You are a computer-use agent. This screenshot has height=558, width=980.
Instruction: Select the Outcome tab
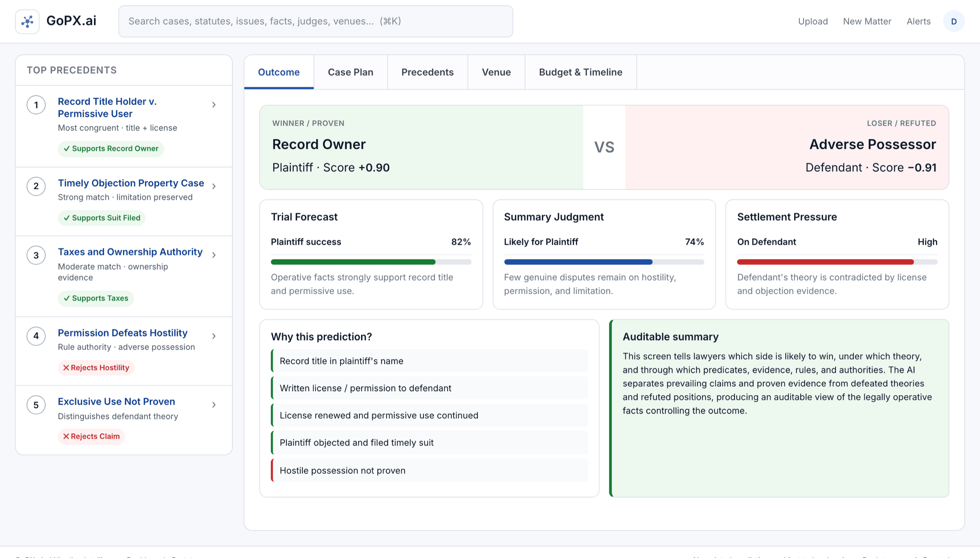tap(279, 72)
